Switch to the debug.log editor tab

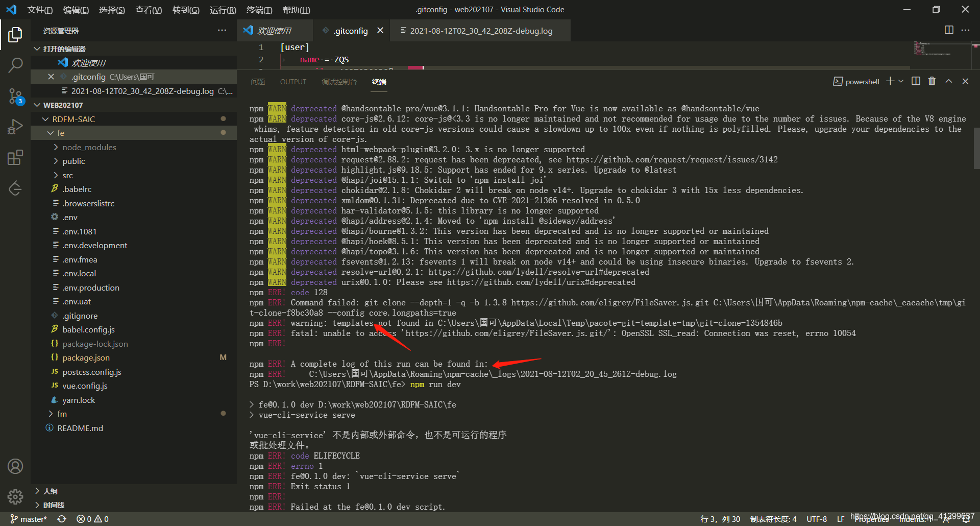480,31
